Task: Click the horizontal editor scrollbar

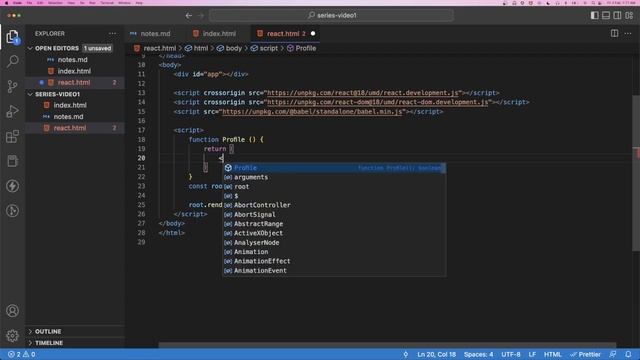Action: pyautogui.click(x=387, y=345)
